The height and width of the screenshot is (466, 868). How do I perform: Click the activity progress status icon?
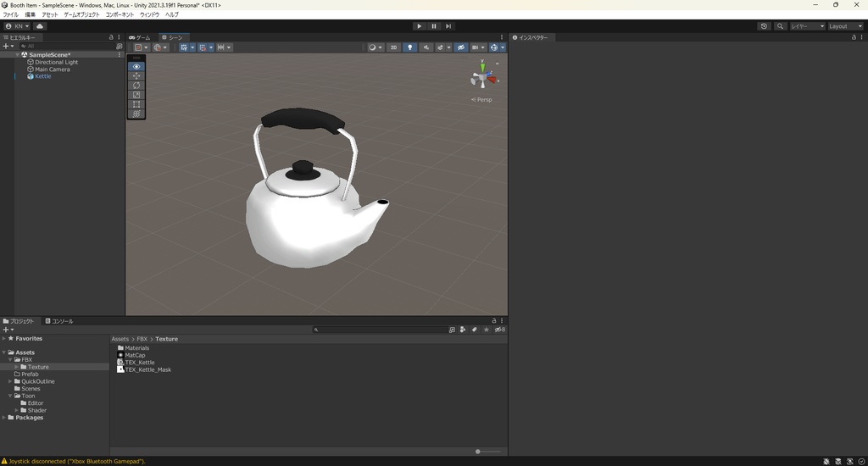[861, 461]
